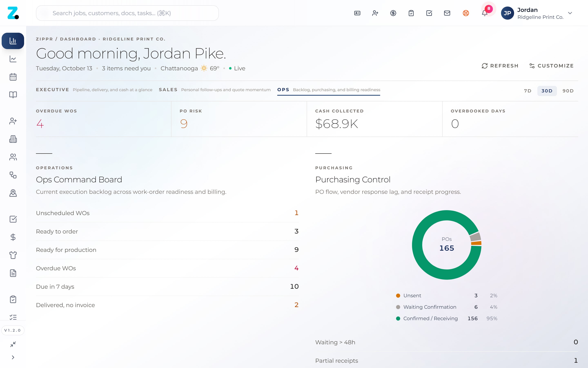Open the dollar sign sidebar icon
Screen dimensions: 588x368
pyautogui.click(x=13, y=237)
